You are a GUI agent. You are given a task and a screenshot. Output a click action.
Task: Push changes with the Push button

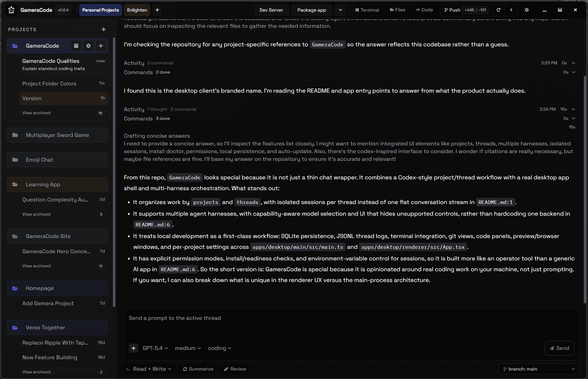[x=452, y=10]
